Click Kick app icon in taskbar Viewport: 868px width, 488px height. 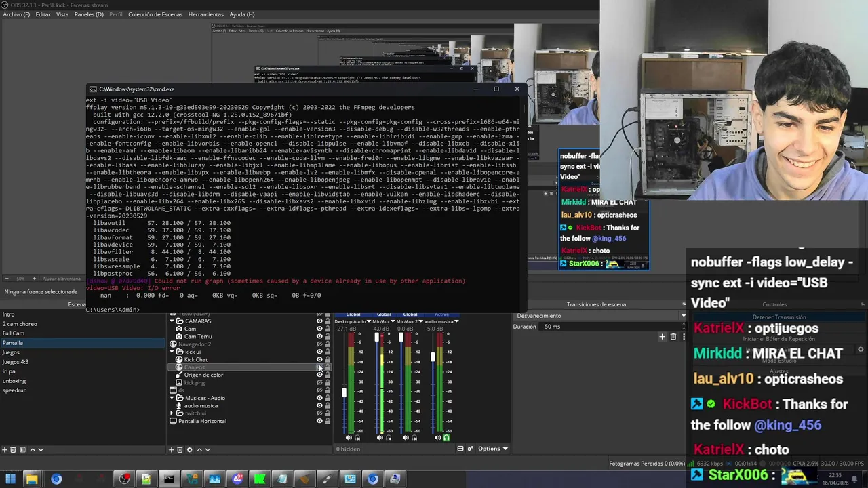[260, 479]
